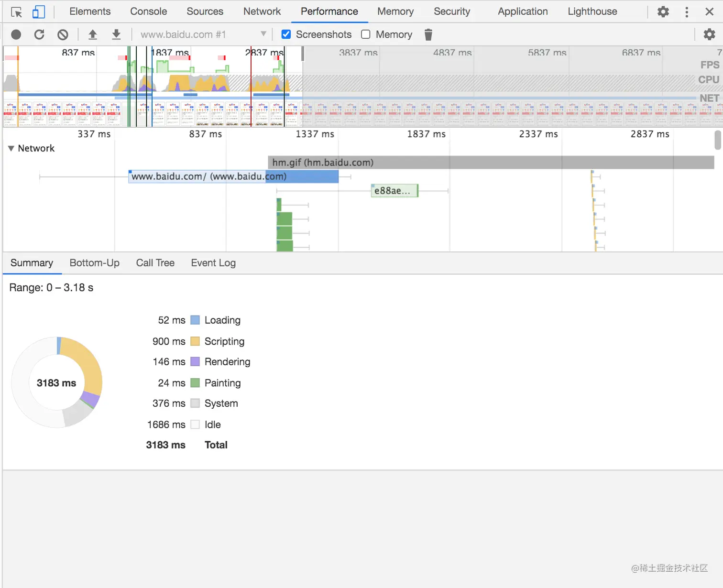Clear the performance recording
This screenshot has width=723, height=588.
click(63, 34)
